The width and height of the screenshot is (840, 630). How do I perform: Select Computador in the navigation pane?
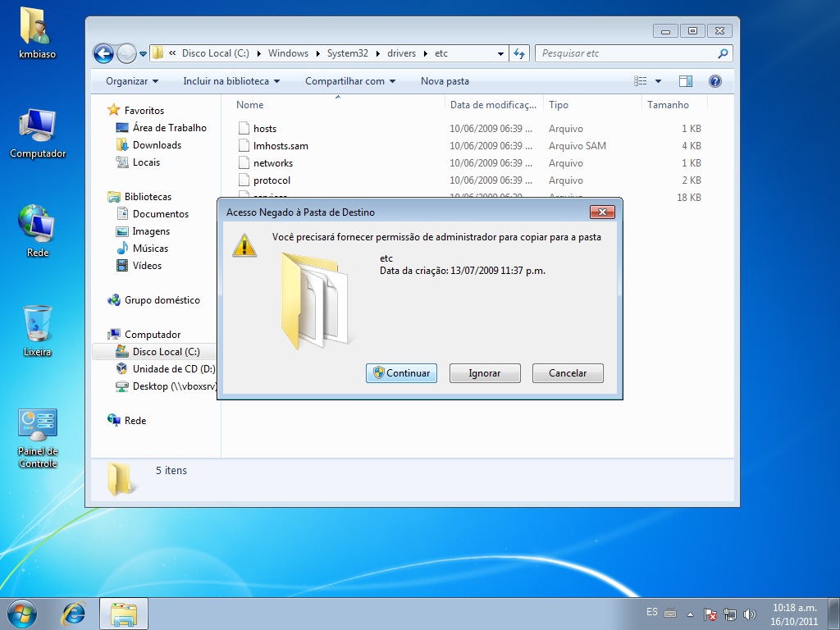pos(152,335)
